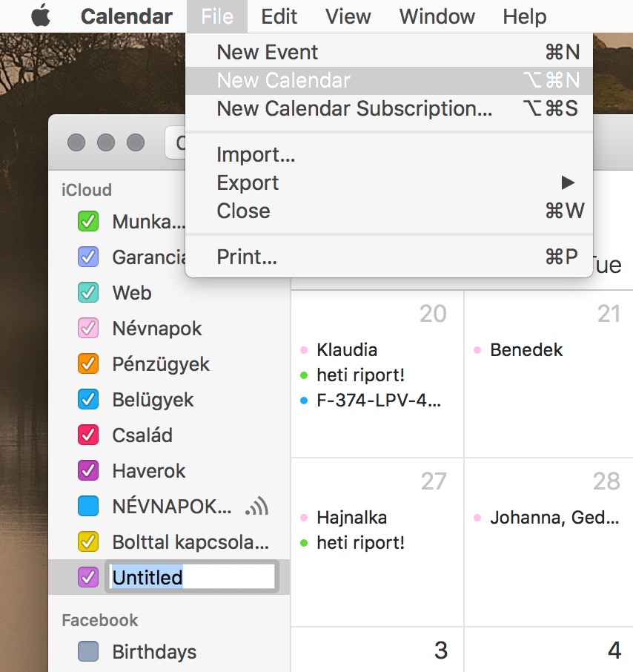Choose New Event from File menu
633x672 pixels.
(389, 52)
